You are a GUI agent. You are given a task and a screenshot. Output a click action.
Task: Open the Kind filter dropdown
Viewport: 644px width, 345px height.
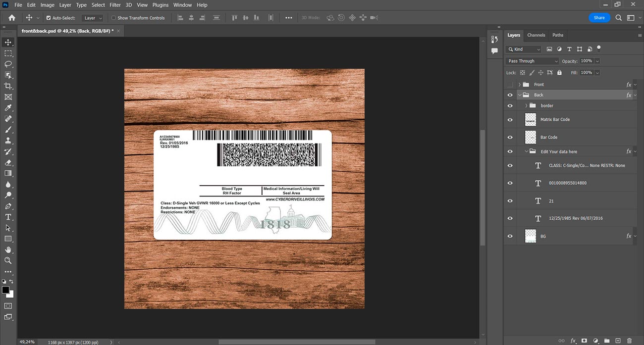[x=524, y=49]
